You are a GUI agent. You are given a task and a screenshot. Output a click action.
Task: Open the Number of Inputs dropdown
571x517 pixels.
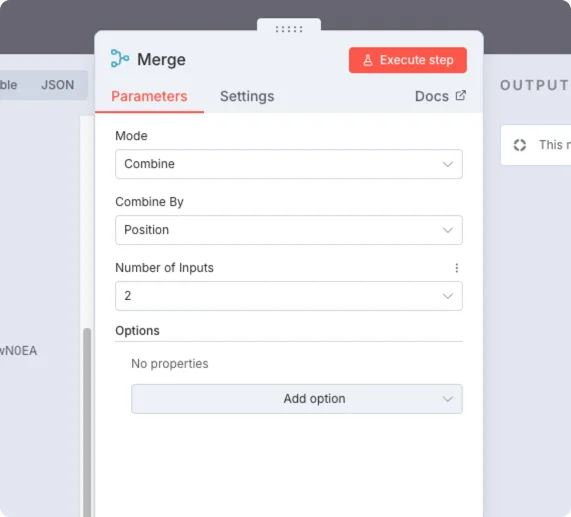(289, 296)
